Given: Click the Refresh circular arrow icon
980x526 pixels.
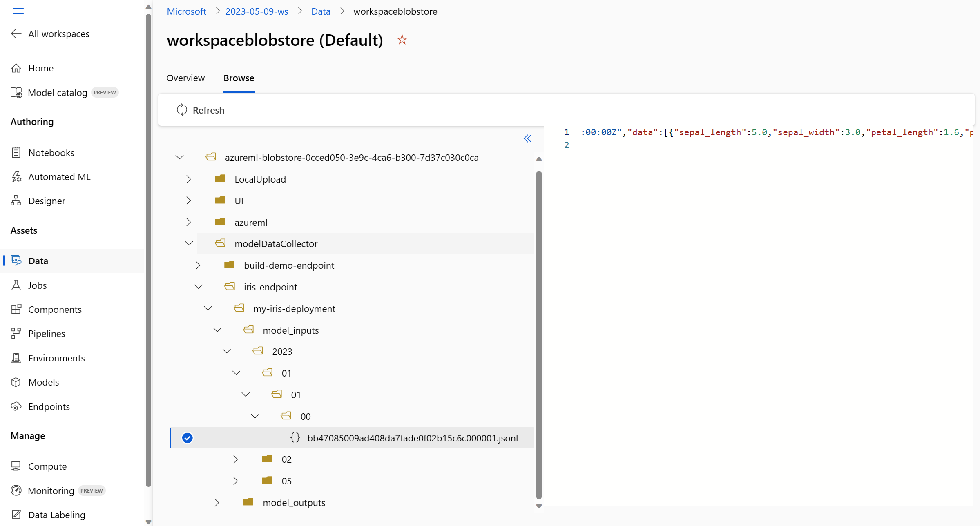Looking at the screenshot, I should [182, 110].
